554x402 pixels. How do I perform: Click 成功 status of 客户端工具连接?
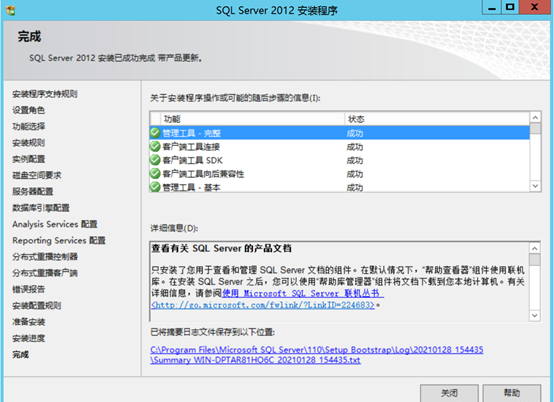tap(355, 147)
